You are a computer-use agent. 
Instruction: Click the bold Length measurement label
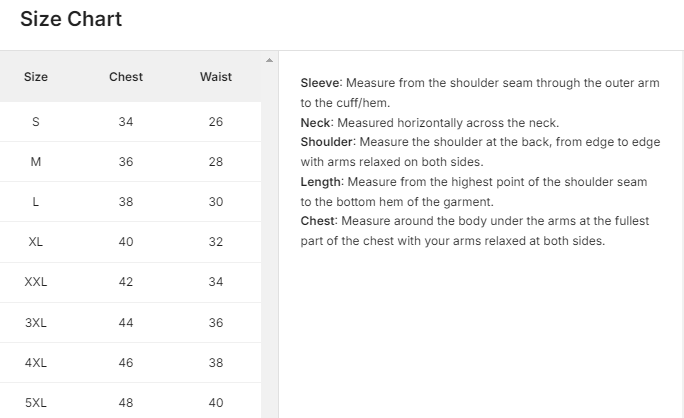coord(322,182)
